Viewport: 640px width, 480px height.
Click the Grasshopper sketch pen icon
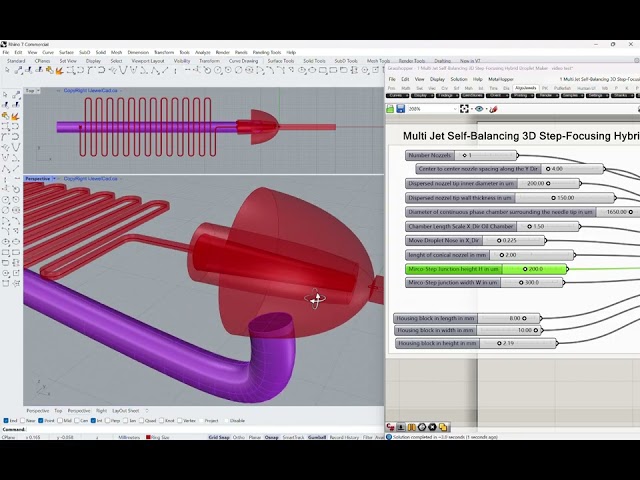point(493,109)
